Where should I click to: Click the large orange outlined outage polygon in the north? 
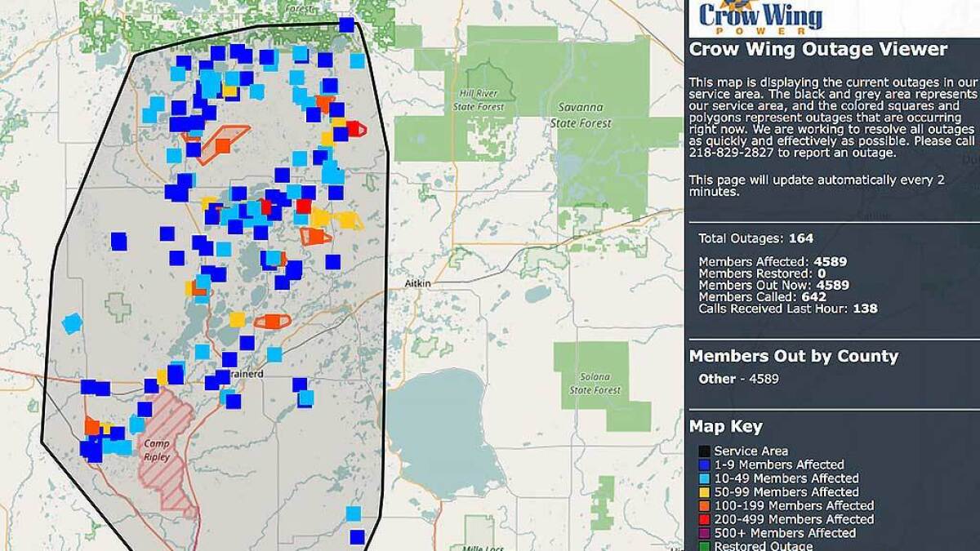click(223, 142)
